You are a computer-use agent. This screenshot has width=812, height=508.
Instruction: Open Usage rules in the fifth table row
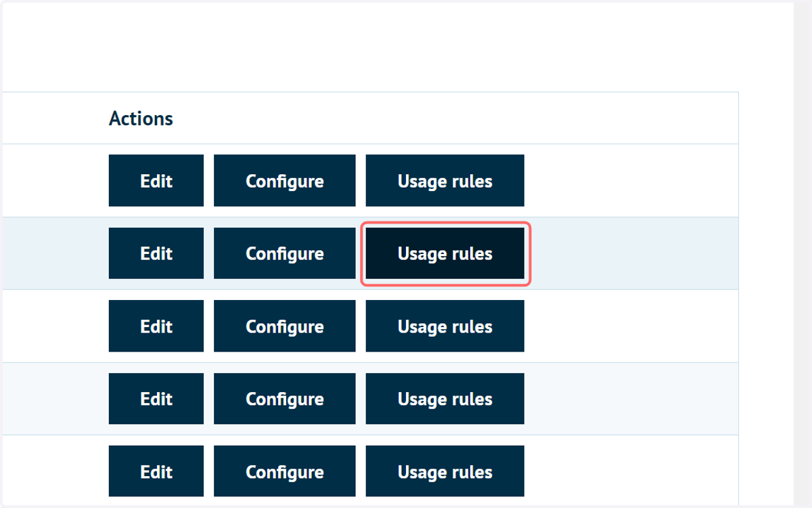[x=445, y=471]
